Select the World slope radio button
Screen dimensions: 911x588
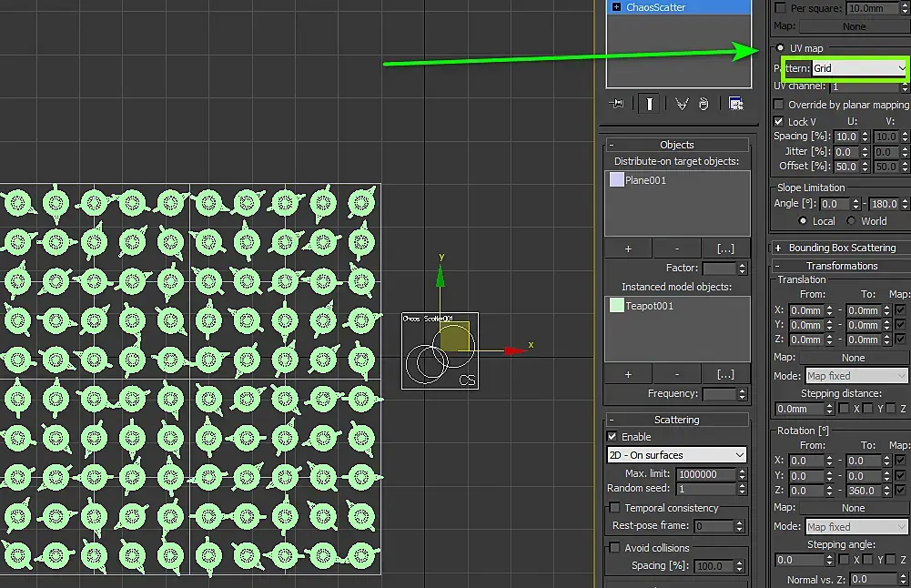pos(851,221)
